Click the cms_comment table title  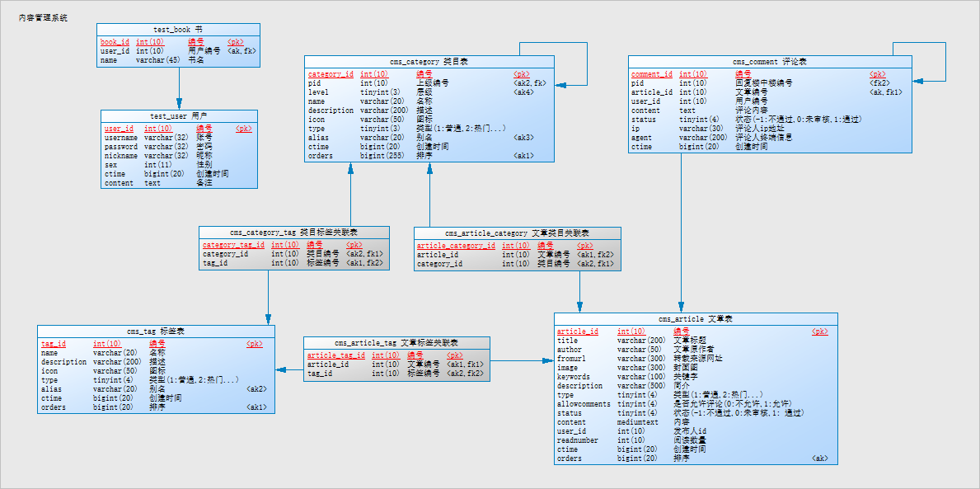click(x=770, y=62)
